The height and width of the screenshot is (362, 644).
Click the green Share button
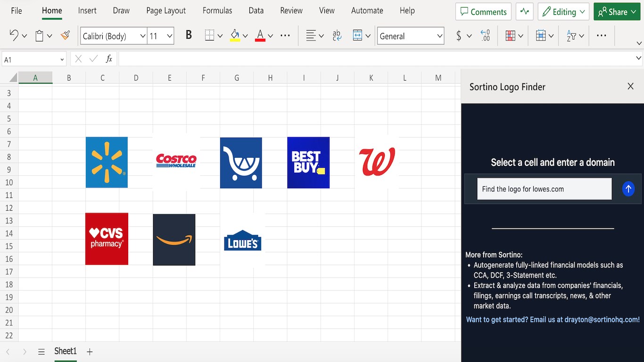[x=617, y=12]
